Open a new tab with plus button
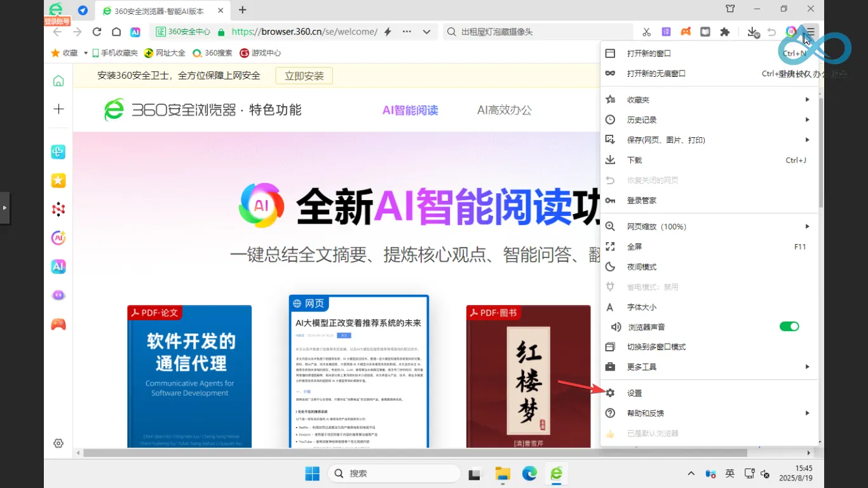 [242, 10]
